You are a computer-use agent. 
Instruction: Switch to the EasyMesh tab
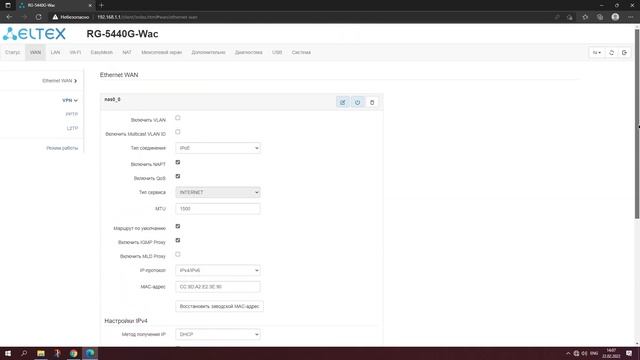[102, 52]
